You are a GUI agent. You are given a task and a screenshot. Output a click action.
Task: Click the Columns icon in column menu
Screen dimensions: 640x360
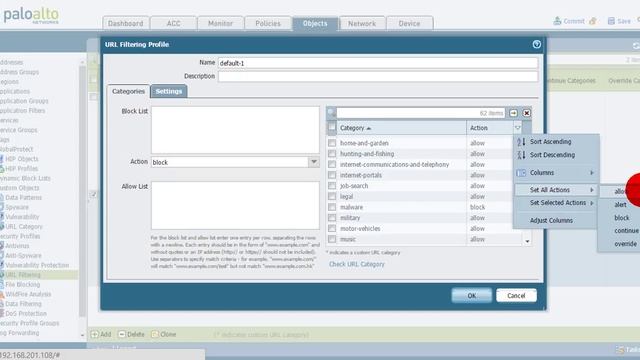521,173
